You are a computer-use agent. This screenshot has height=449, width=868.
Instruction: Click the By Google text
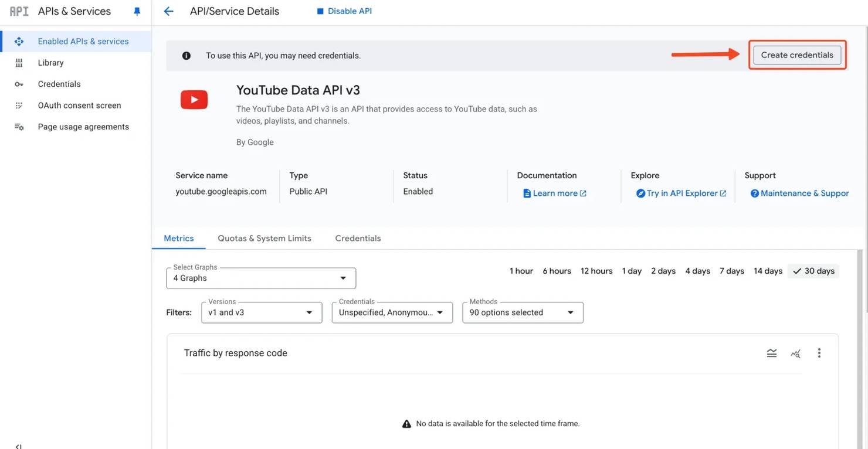click(x=255, y=142)
